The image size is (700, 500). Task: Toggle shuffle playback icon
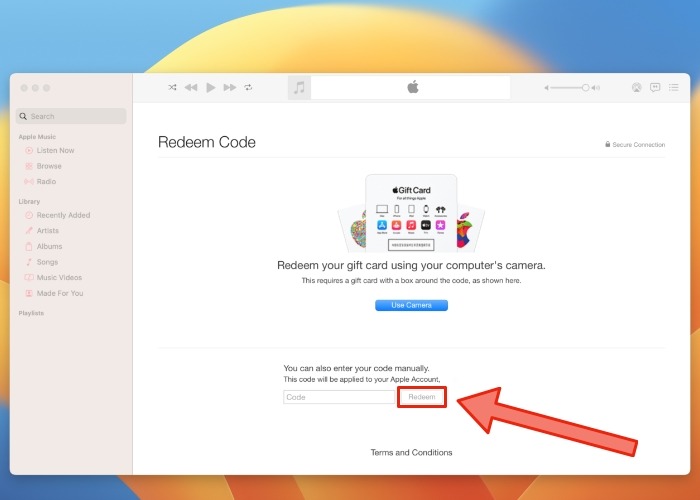[172, 88]
